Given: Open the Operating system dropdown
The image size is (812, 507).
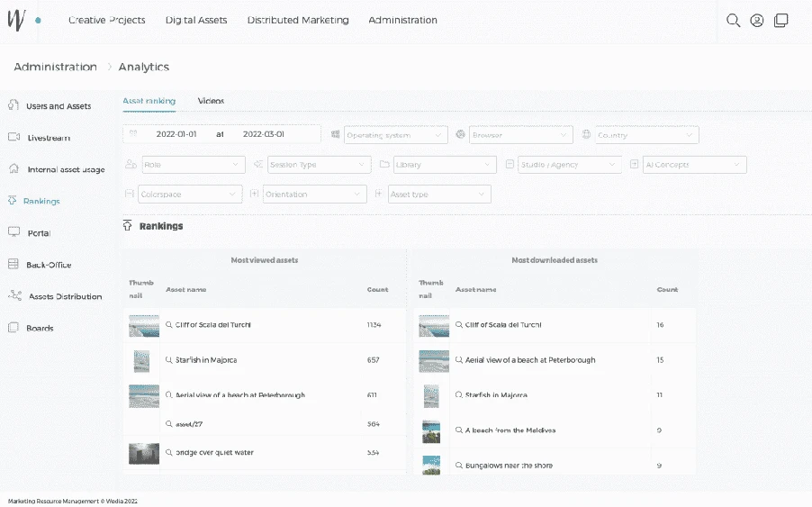Looking at the screenshot, I should pyautogui.click(x=395, y=135).
